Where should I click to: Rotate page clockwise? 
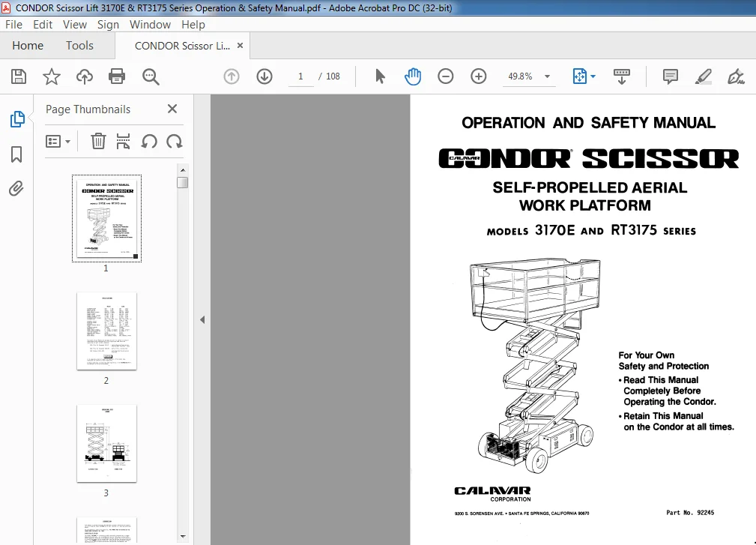pos(174,142)
